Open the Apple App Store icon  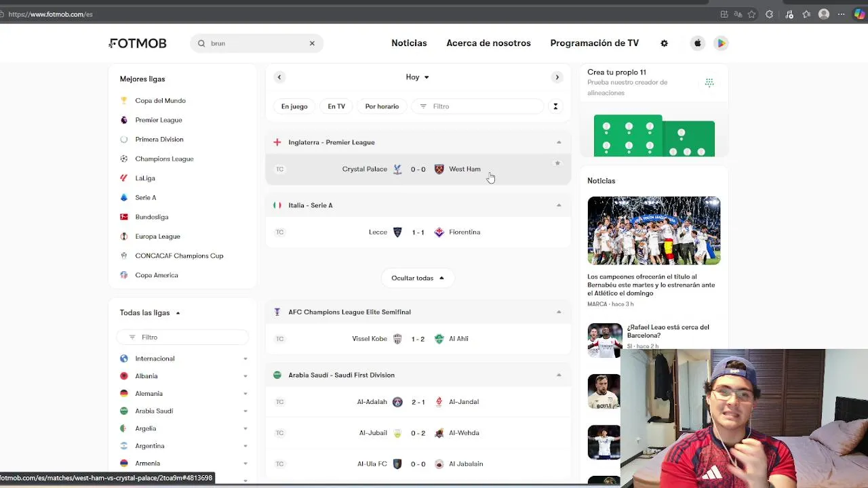pyautogui.click(x=697, y=43)
